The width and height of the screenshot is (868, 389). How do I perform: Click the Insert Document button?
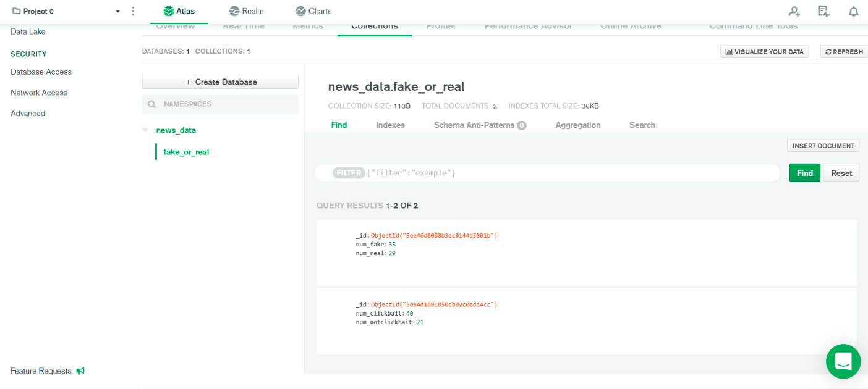pyautogui.click(x=823, y=146)
